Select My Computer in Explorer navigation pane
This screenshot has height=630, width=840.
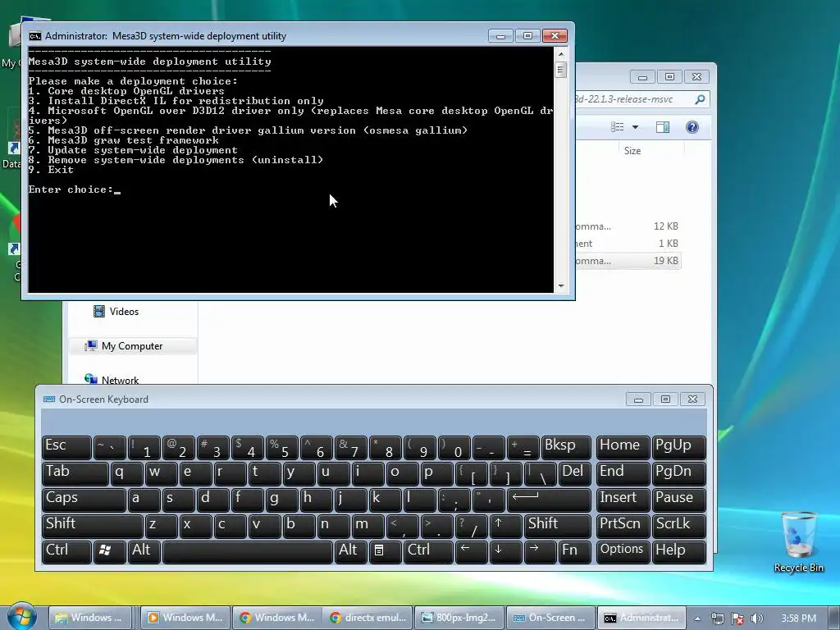(132, 346)
